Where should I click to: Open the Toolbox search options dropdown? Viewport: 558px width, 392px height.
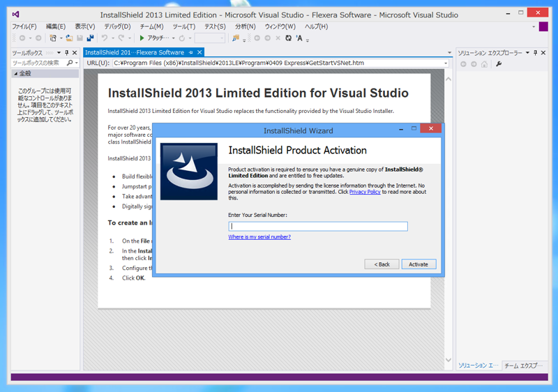click(x=77, y=63)
